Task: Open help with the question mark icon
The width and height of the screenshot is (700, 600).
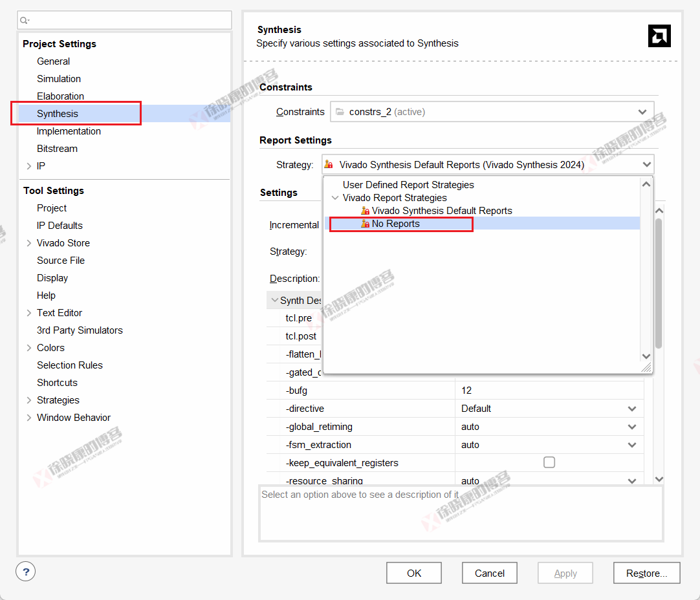Action: 26,572
